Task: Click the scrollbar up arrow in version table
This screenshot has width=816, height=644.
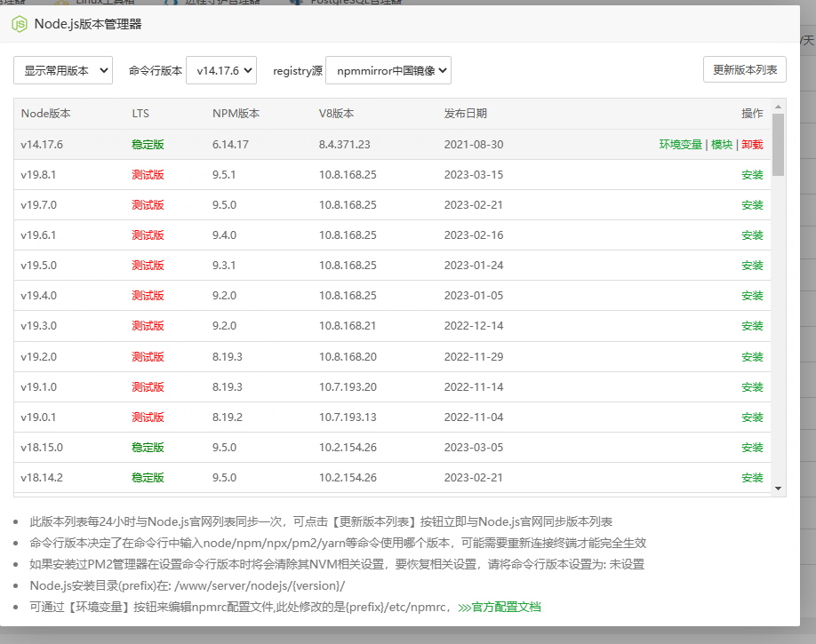Action: click(x=778, y=107)
